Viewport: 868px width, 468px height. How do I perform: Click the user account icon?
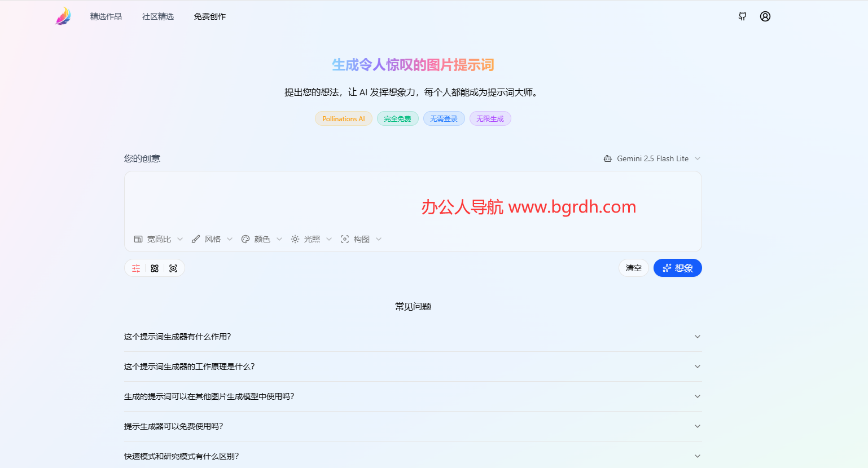pyautogui.click(x=765, y=16)
